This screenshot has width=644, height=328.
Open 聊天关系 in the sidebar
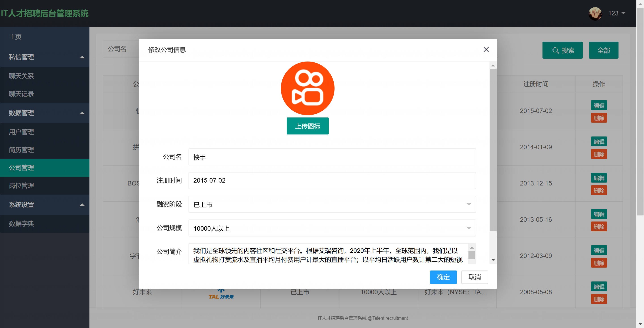pos(45,76)
